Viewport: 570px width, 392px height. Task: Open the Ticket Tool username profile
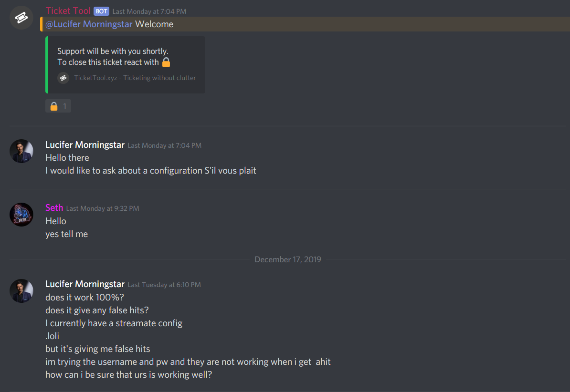coord(68,11)
